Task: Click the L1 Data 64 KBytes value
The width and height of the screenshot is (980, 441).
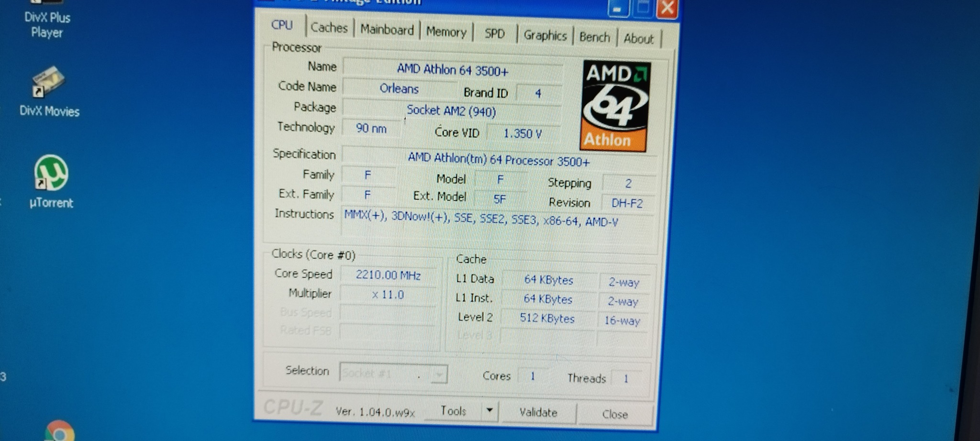Action: click(549, 280)
